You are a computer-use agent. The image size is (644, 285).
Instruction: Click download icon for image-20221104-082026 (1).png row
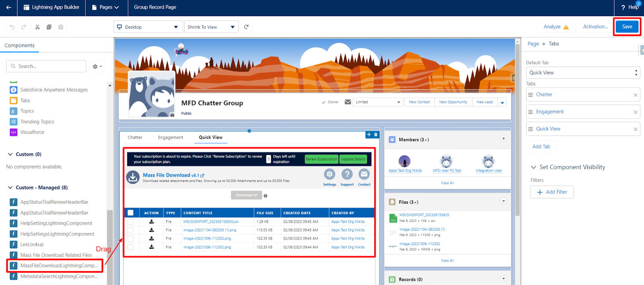coord(151,230)
